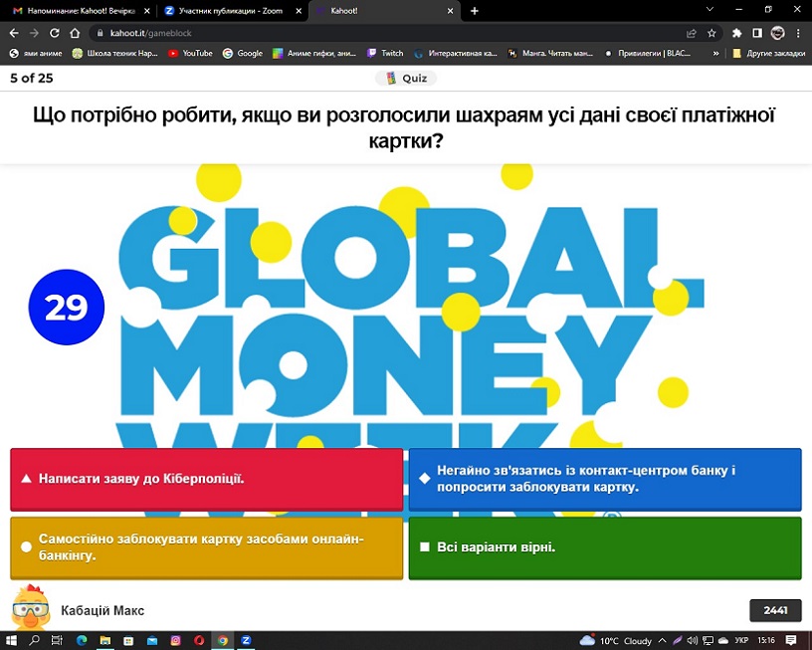Open network settings tray icon
Viewport: 812px width, 650px height.
[708, 641]
